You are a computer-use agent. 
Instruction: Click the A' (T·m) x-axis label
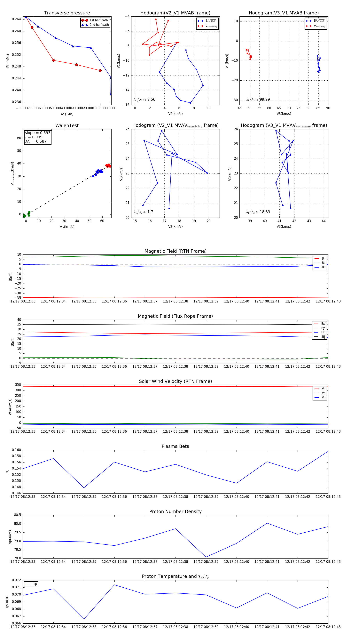(67, 114)
